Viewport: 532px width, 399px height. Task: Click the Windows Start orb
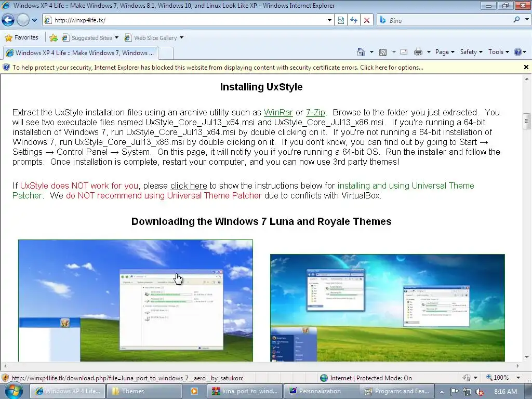coord(14,391)
